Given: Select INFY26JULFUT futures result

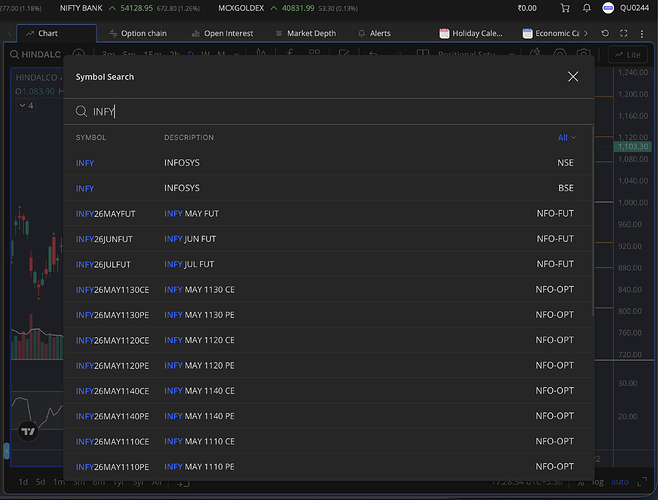Looking at the screenshot, I should pos(328,264).
